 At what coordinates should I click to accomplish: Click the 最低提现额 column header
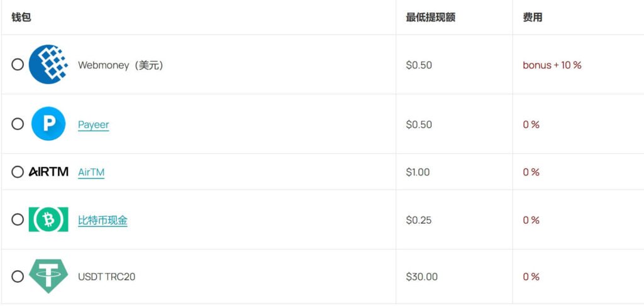430,18
